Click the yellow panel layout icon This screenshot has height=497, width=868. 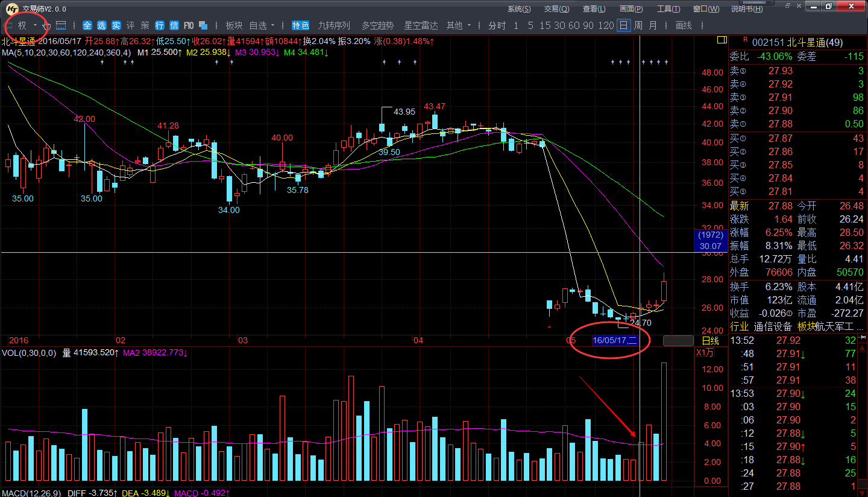pos(721,40)
